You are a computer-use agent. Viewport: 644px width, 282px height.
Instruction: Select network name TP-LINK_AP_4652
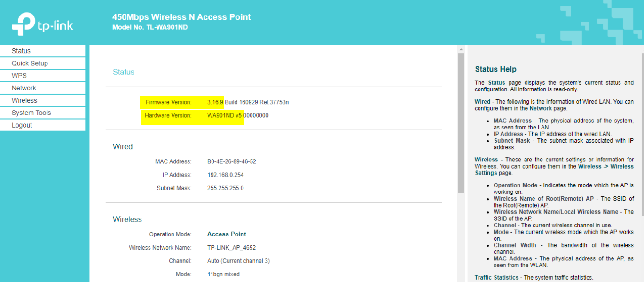[231, 248]
